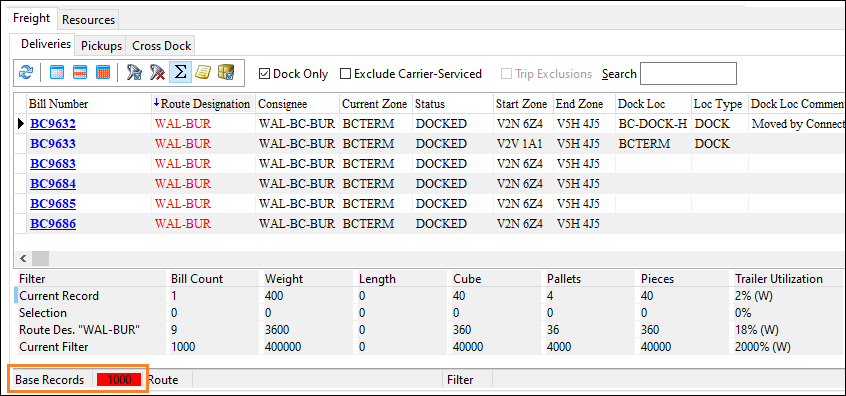Uncheck the Dock Only checkbox
This screenshot has width=846, height=396.
coord(264,74)
